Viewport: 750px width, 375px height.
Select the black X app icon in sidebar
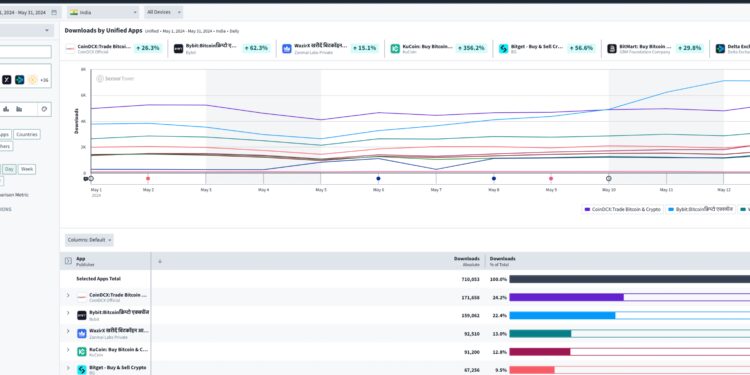coord(7,80)
